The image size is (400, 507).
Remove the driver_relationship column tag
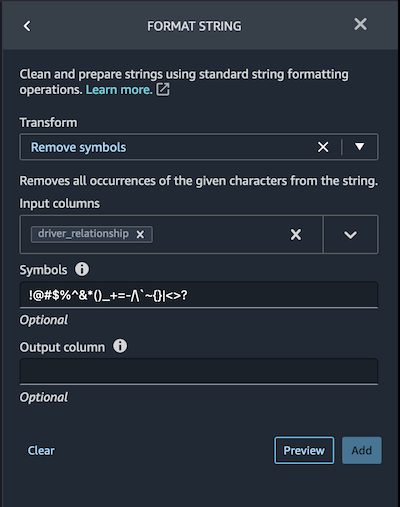140,234
